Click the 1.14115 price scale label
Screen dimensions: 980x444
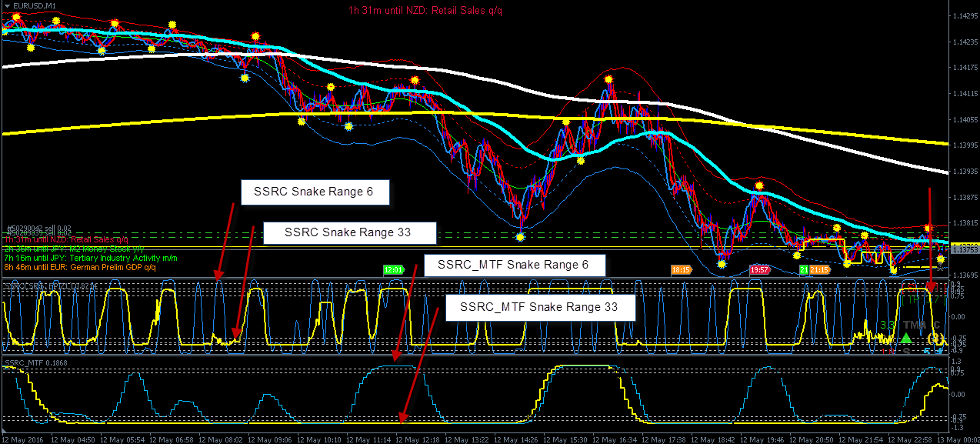(x=965, y=94)
